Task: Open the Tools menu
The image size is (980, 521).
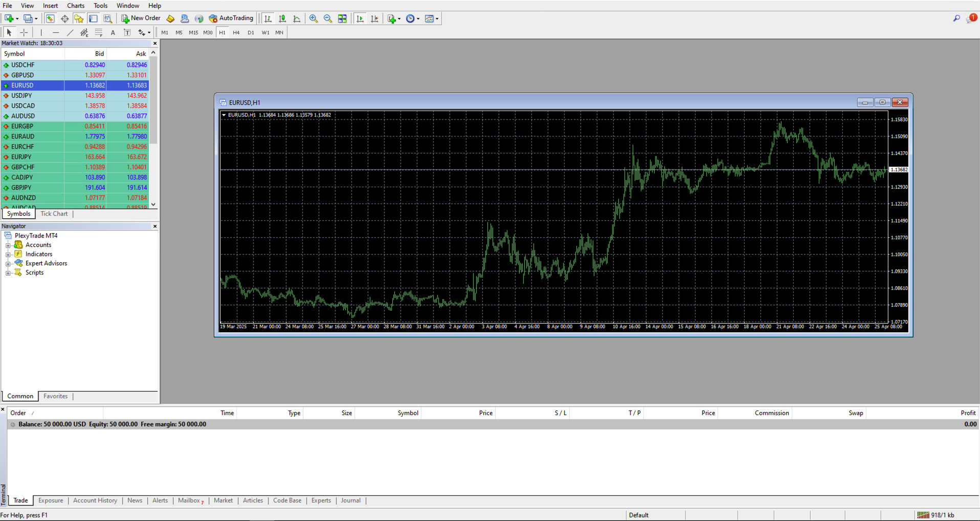Action: point(100,6)
